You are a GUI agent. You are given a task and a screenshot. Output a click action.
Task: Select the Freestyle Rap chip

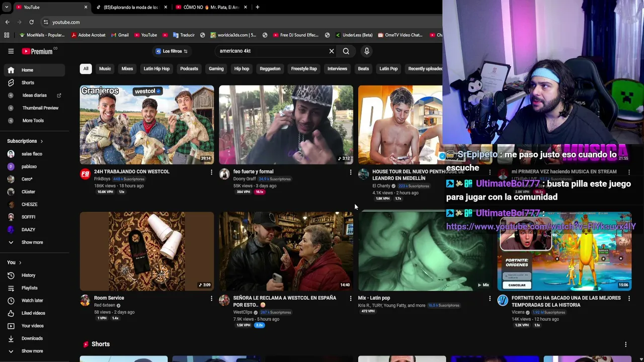point(304,68)
